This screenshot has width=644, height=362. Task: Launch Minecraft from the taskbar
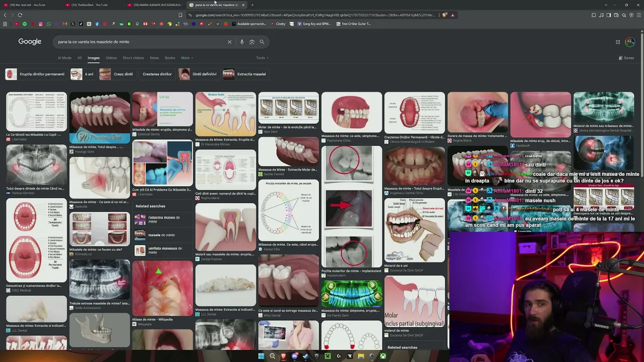328,356
